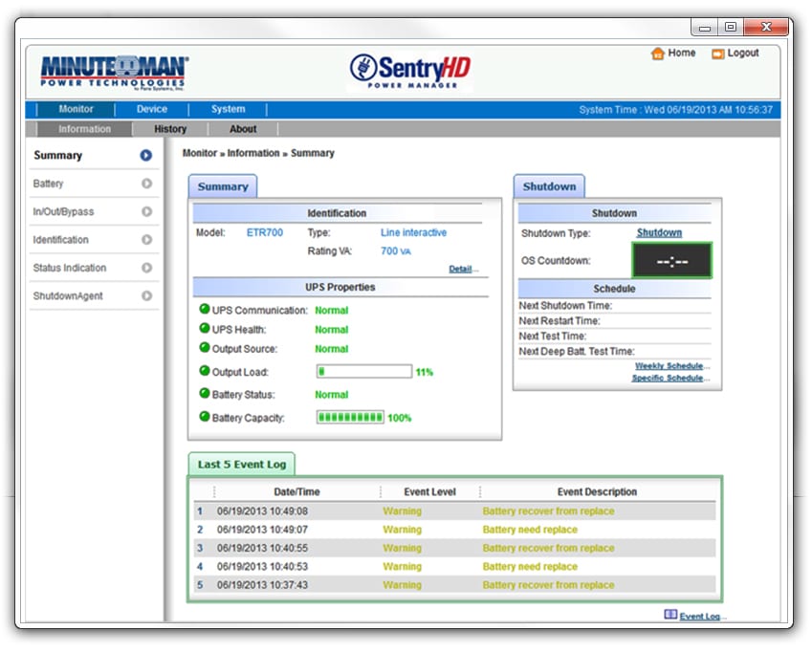Open the Monitor menu
The height and width of the screenshot is (652, 812).
pos(76,109)
